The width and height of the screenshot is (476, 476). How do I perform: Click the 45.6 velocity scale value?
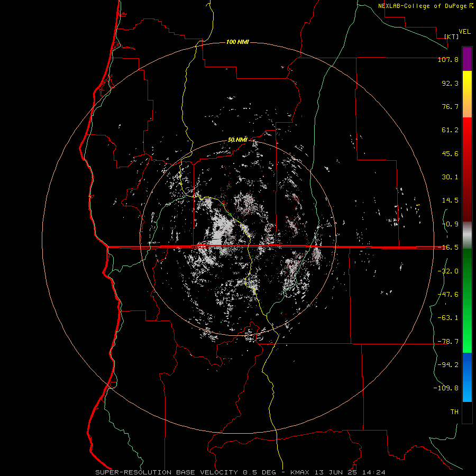450,153
